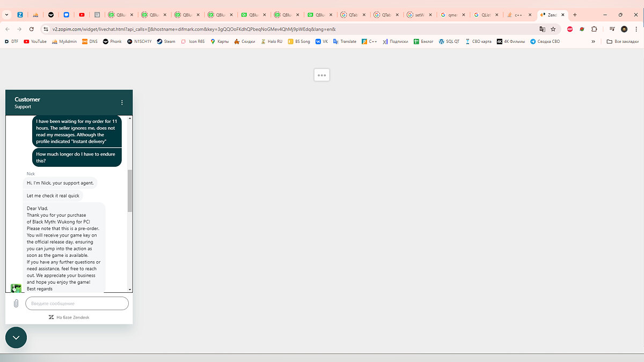Bookmark this page with star icon
This screenshot has height=362, width=644.
[553, 29]
